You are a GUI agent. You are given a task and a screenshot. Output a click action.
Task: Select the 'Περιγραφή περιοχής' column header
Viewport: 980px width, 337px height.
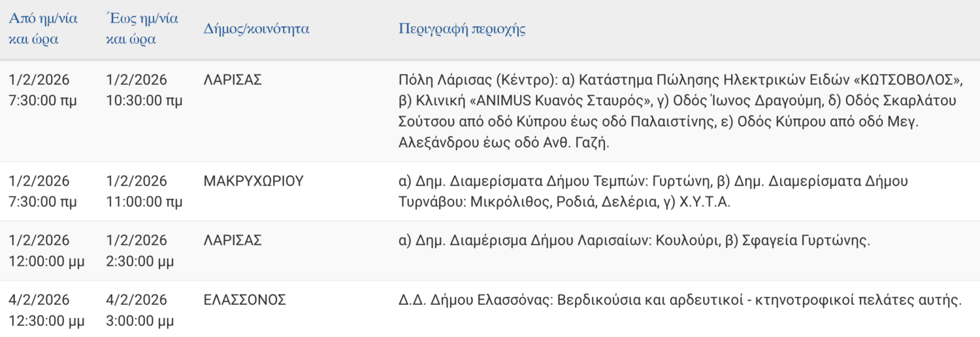pyautogui.click(x=462, y=29)
